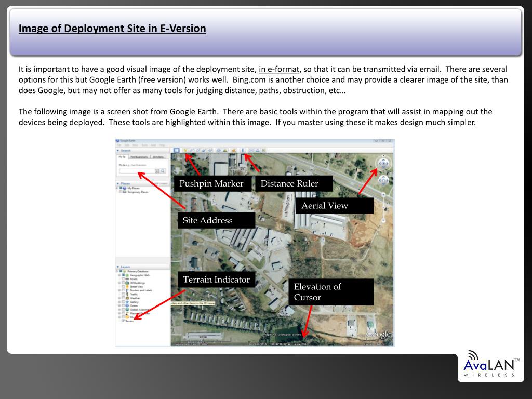Toggle the 3D Buildings layer checkbox

[x=123, y=283]
